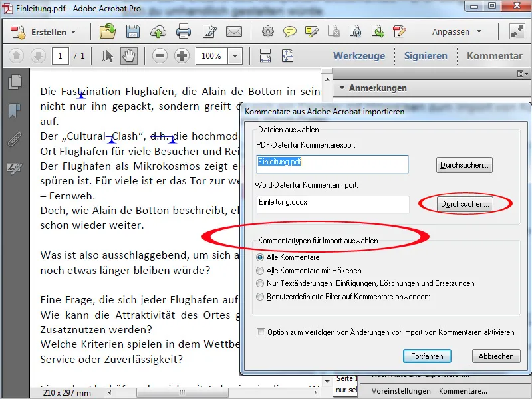Enable the Änderungen verfolgen checkbox
This screenshot has width=532, height=399.
point(261,332)
